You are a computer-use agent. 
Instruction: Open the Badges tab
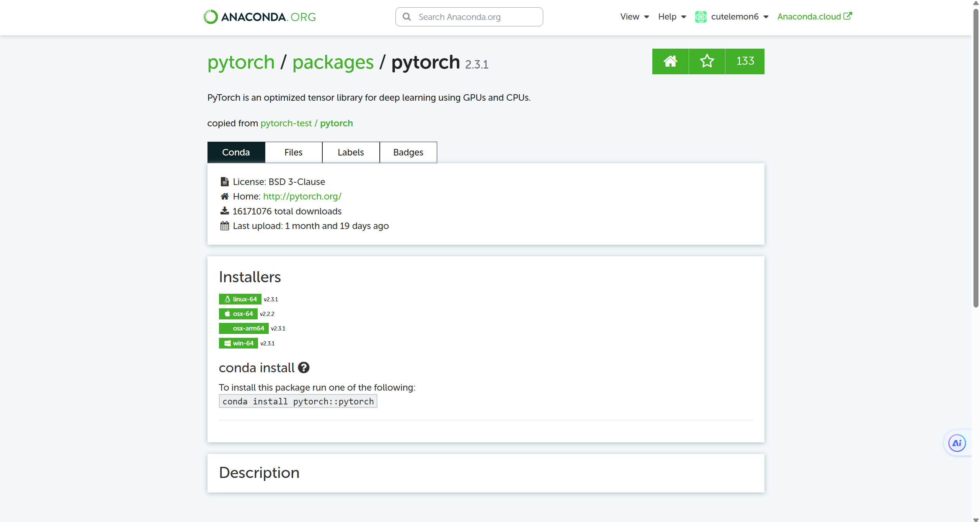[x=408, y=152]
